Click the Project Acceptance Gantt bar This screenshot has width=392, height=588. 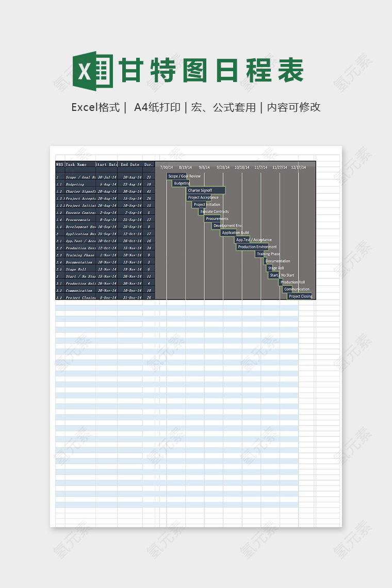pos(199,197)
